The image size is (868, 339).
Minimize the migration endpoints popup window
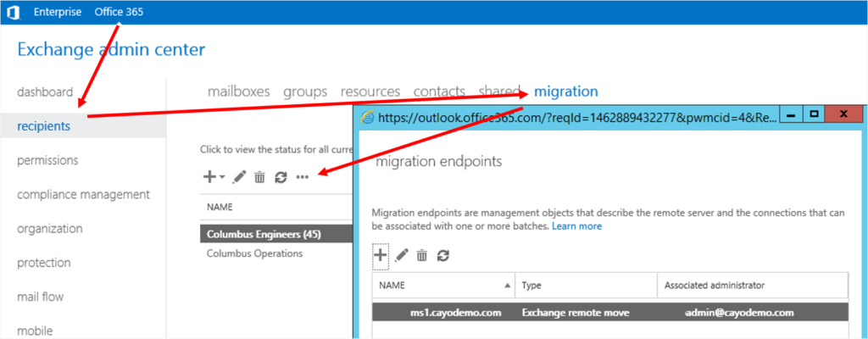pyautogui.click(x=791, y=114)
